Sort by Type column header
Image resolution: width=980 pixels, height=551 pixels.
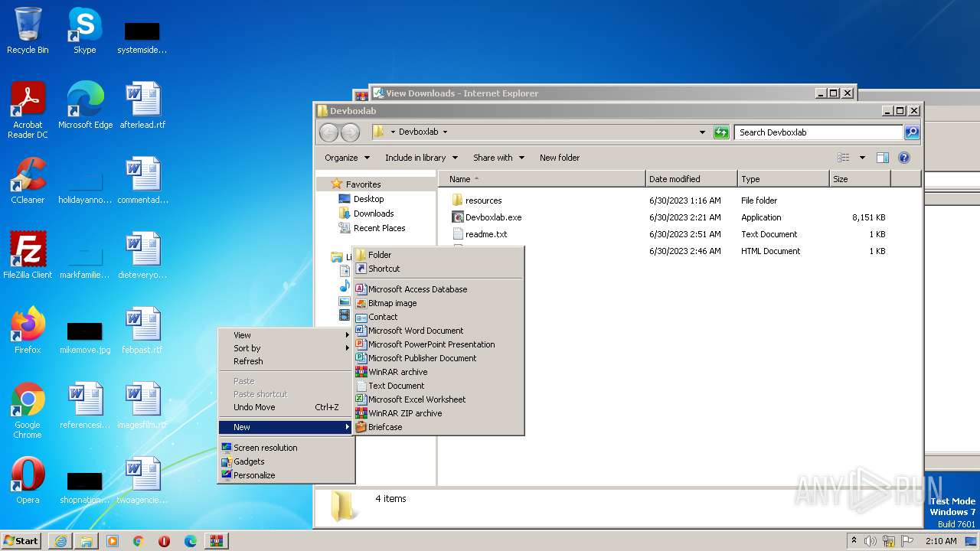(783, 179)
